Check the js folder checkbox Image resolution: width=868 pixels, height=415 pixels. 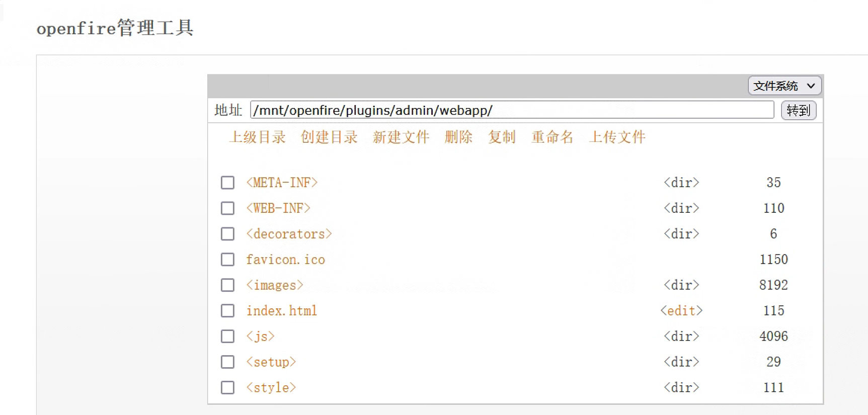point(227,337)
